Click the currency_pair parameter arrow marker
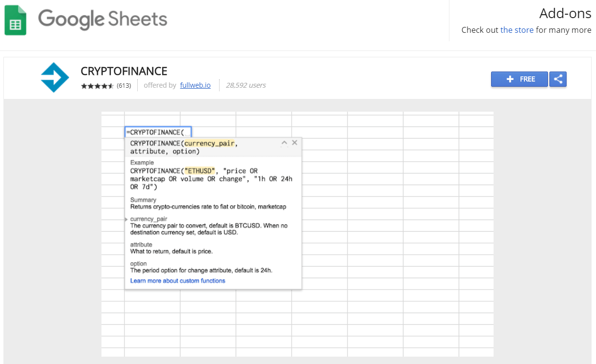Viewport: 596px width, 364px height. 126,219
